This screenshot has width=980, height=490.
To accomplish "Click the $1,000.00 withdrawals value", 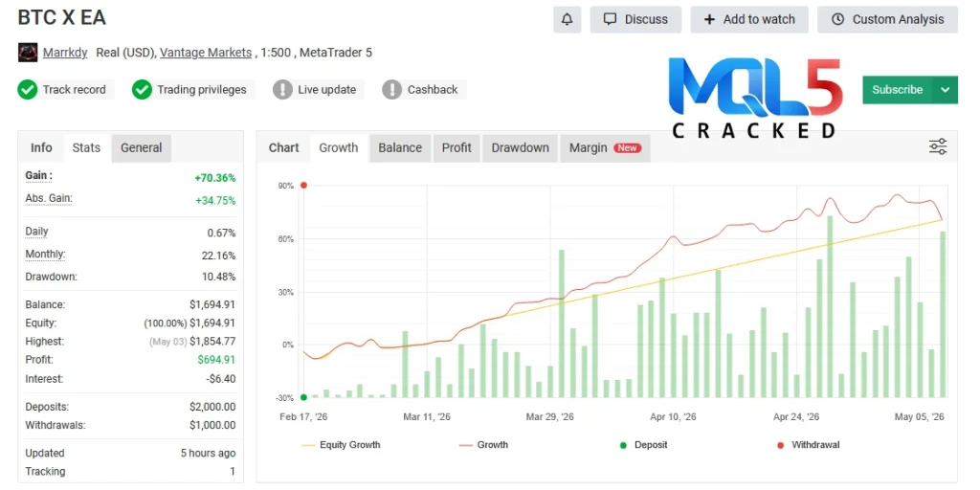I will 212,426.
